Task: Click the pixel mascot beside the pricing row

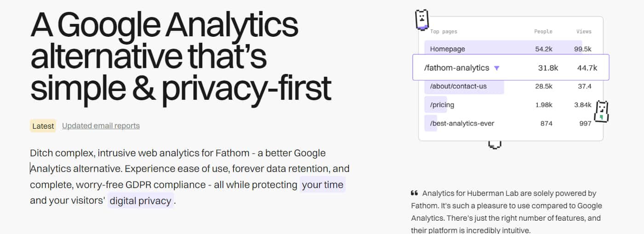Action: pyautogui.click(x=602, y=112)
